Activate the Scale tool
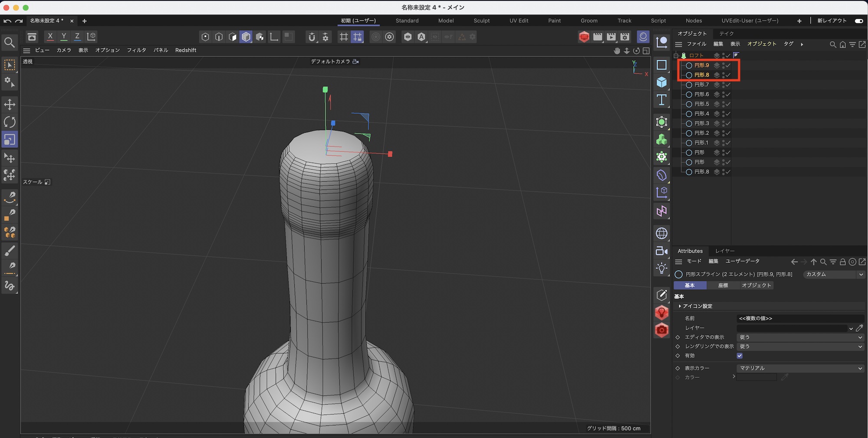 tap(10, 140)
